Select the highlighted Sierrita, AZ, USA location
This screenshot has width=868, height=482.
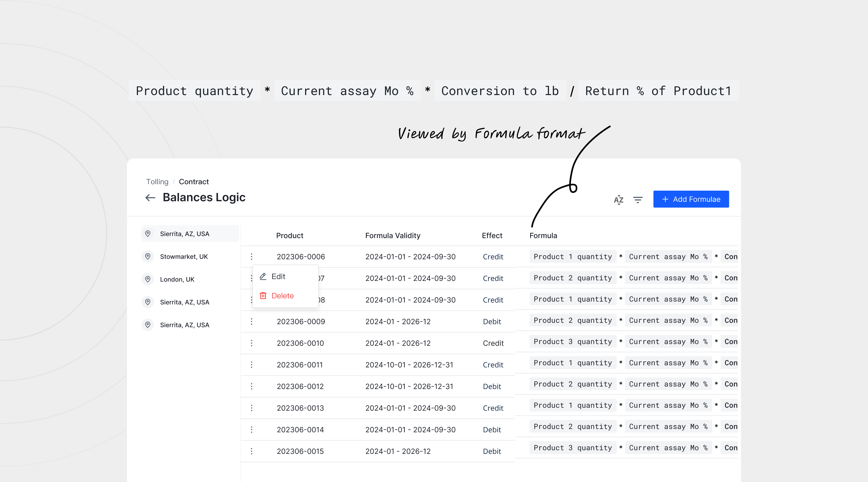point(184,234)
